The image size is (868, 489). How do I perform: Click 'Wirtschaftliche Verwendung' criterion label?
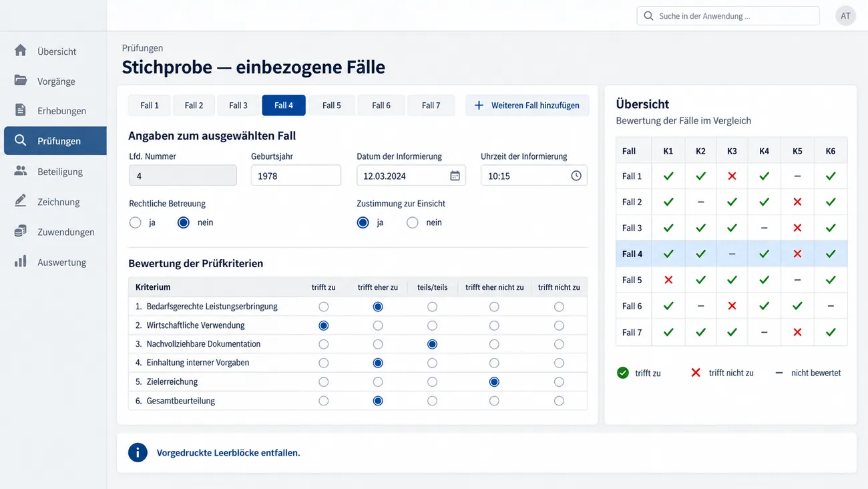point(196,325)
